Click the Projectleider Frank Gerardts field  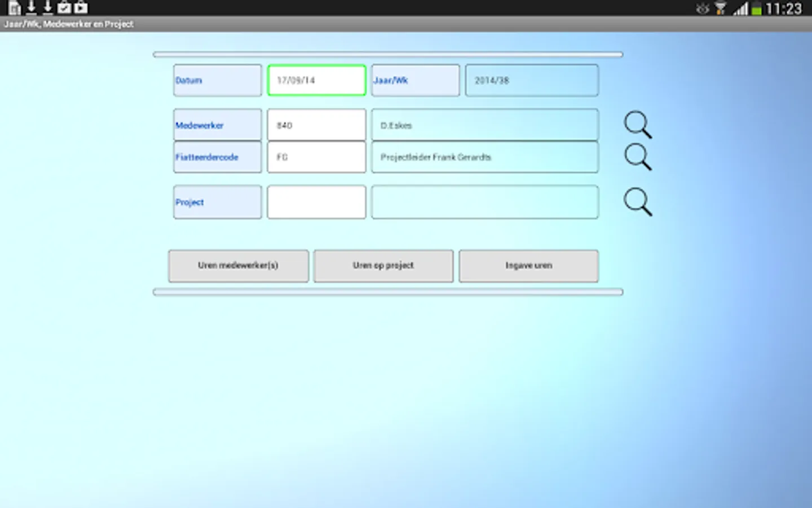point(485,157)
